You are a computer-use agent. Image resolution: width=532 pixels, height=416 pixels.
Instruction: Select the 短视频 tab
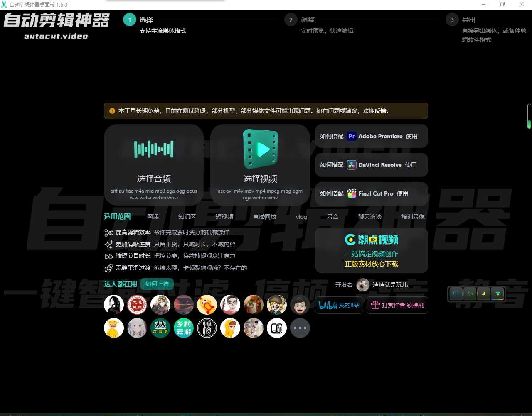click(x=224, y=217)
